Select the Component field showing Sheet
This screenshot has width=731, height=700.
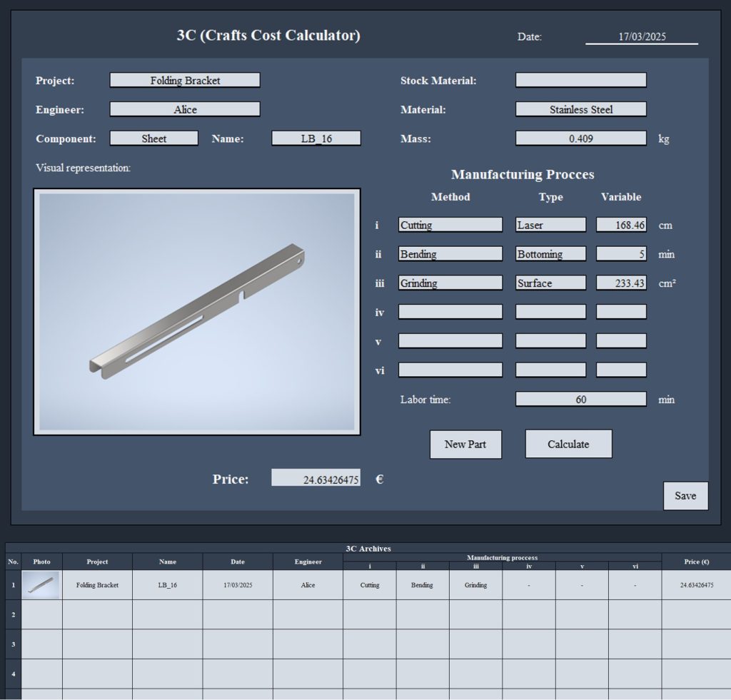pos(154,139)
